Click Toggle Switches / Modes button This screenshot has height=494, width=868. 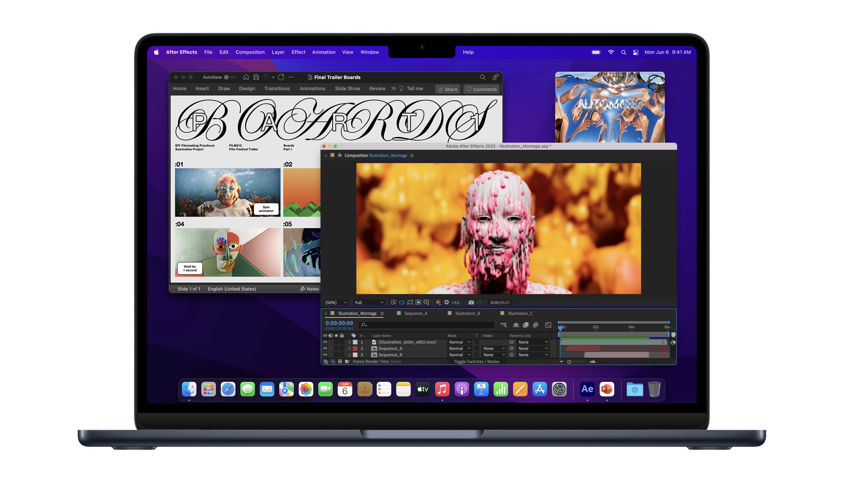(476, 361)
